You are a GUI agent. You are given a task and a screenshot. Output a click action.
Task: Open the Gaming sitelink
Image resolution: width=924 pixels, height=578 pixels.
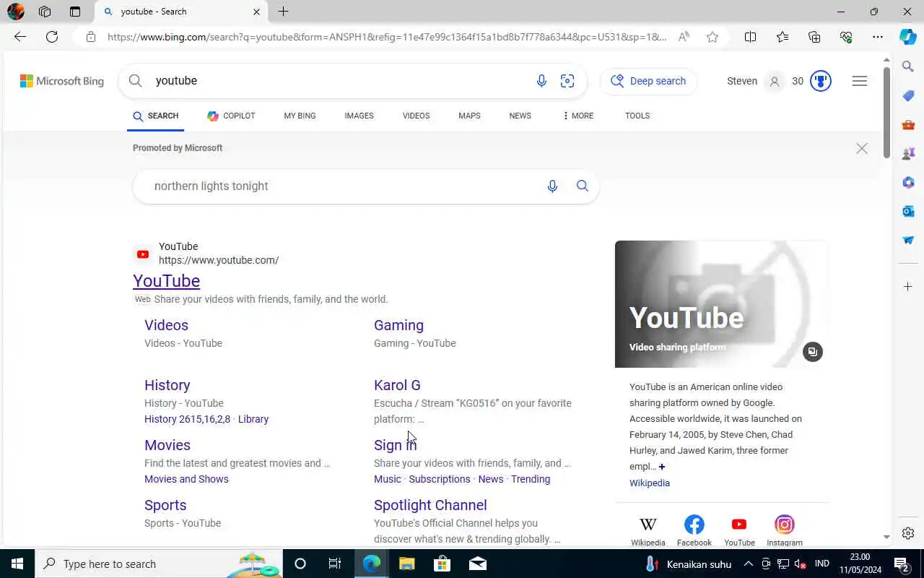398,325
